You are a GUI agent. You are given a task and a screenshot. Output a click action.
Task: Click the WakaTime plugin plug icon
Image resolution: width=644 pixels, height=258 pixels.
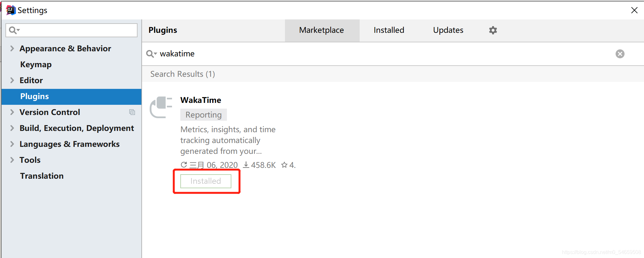161,107
